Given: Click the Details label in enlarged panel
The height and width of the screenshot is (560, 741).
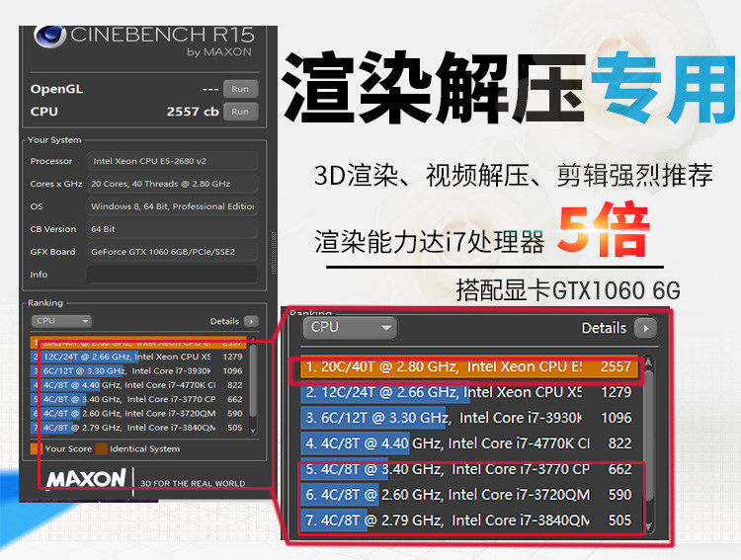Looking at the screenshot, I should pyautogui.click(x=604, y=328).
